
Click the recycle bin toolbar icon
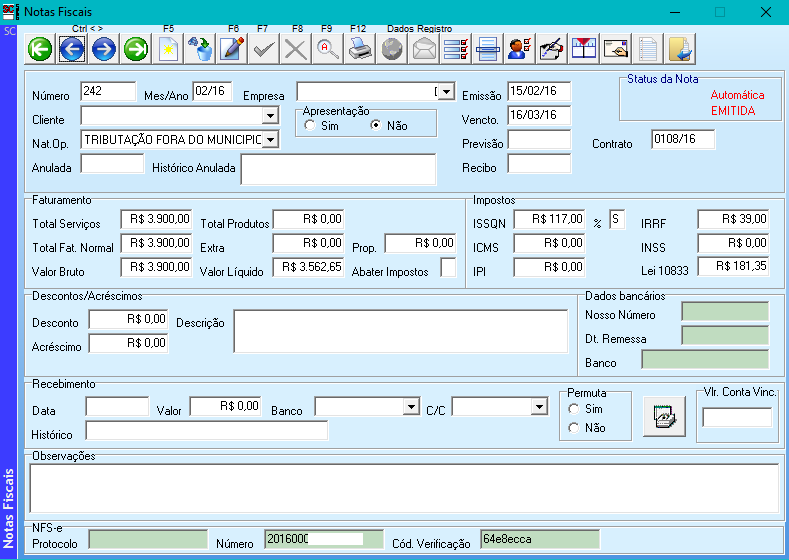pos(200,48)
